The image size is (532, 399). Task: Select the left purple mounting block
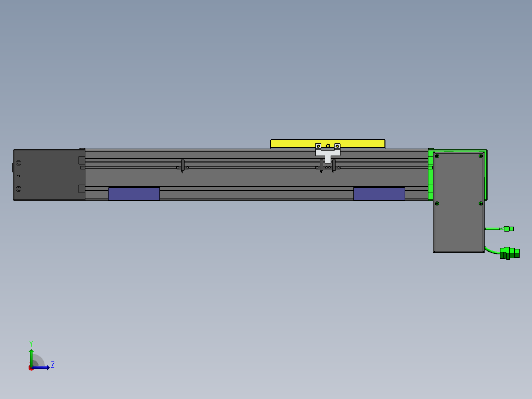click(x=134, y=194)
